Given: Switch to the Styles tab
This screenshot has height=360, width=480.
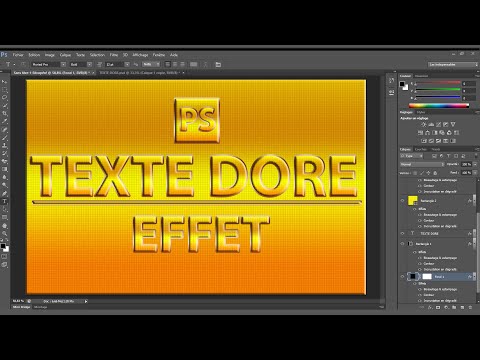Looking at the screenshot, I should pyautogui.click(x=421, y=112).
